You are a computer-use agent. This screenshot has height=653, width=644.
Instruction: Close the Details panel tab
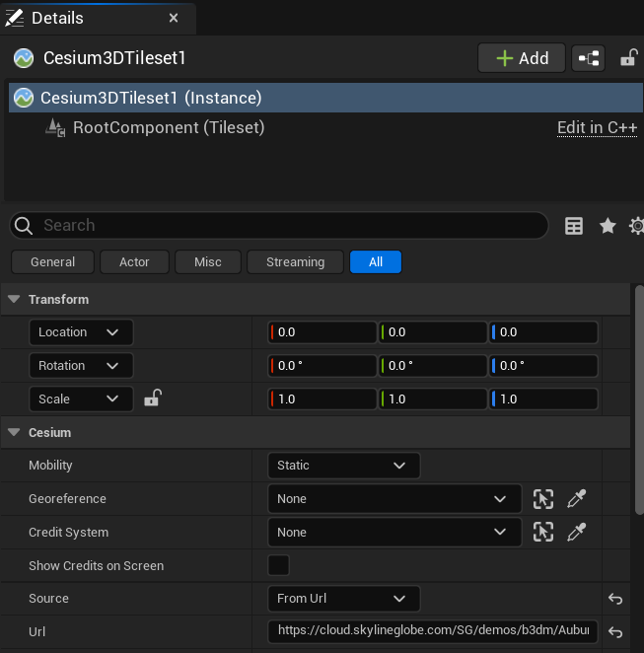coord(174,18)
